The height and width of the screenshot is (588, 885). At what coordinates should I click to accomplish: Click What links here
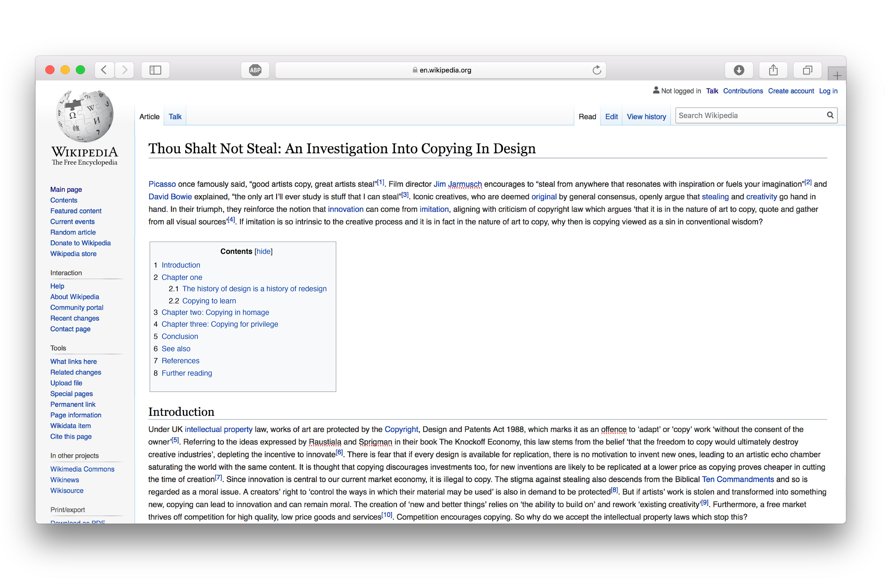(74, 361)
